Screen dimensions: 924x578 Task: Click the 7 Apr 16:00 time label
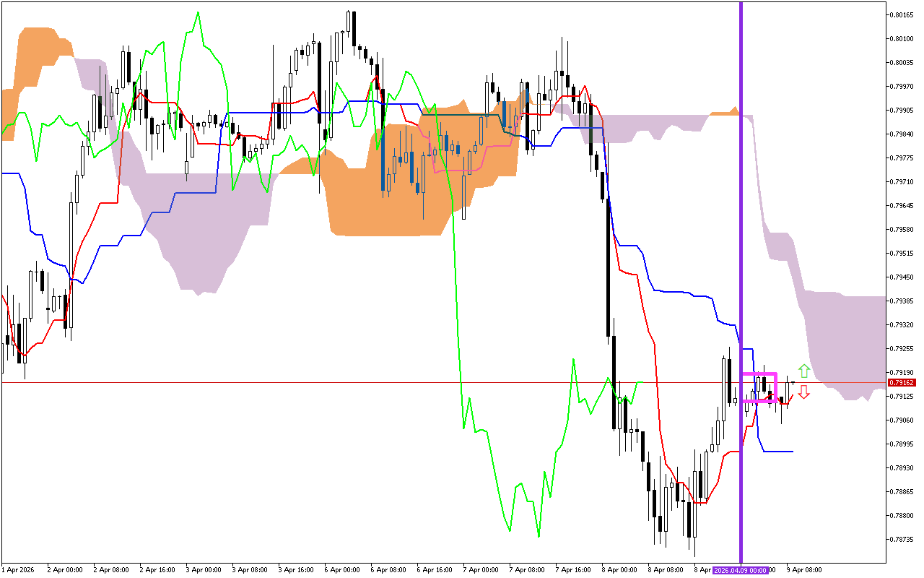(574, 570)
